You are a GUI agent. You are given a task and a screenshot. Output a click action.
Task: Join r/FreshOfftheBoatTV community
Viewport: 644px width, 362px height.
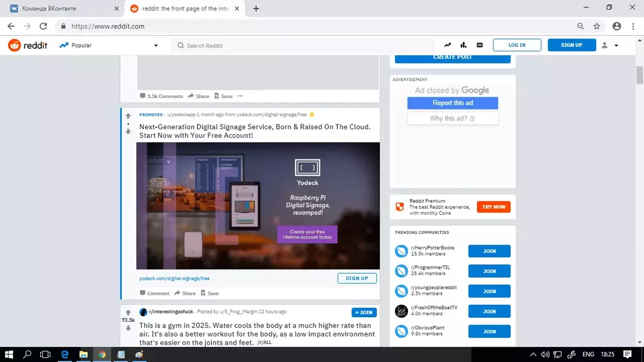[489, 312]
